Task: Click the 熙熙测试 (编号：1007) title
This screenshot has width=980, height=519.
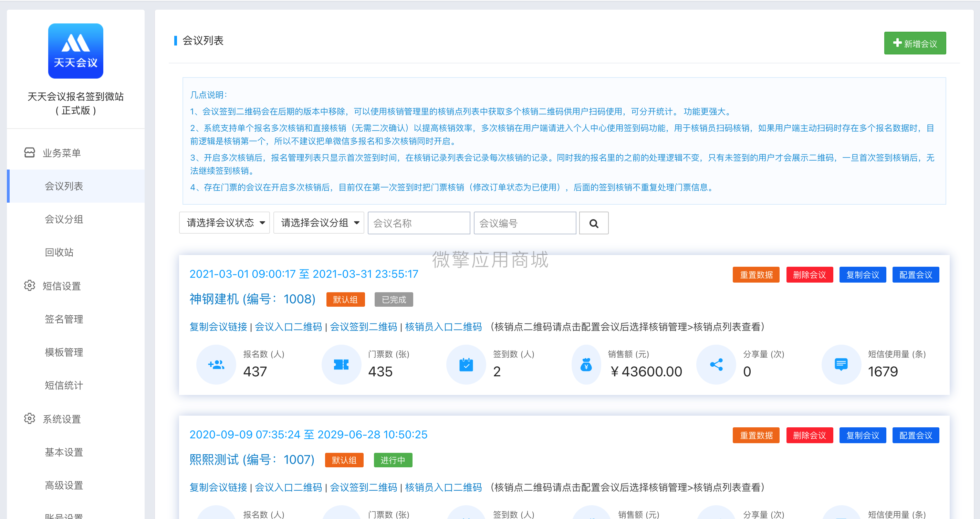Action: point(252,460)
